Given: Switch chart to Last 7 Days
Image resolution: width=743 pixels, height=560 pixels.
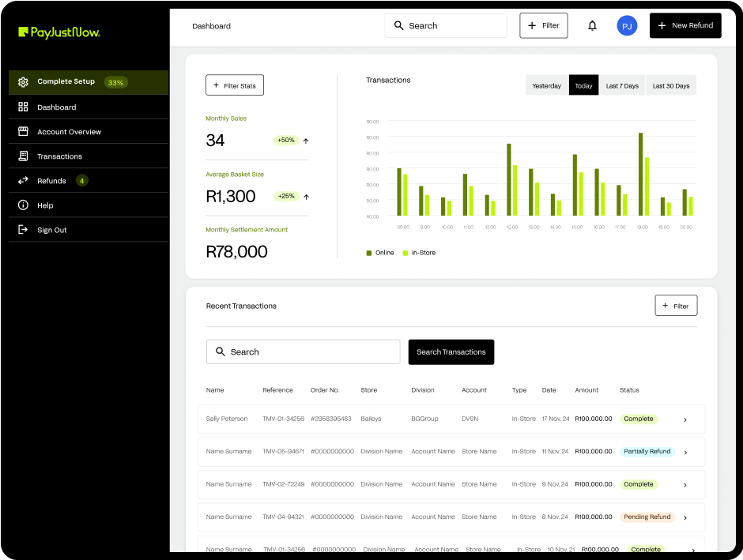Looking at the screenshot, I should click(622, 85).
